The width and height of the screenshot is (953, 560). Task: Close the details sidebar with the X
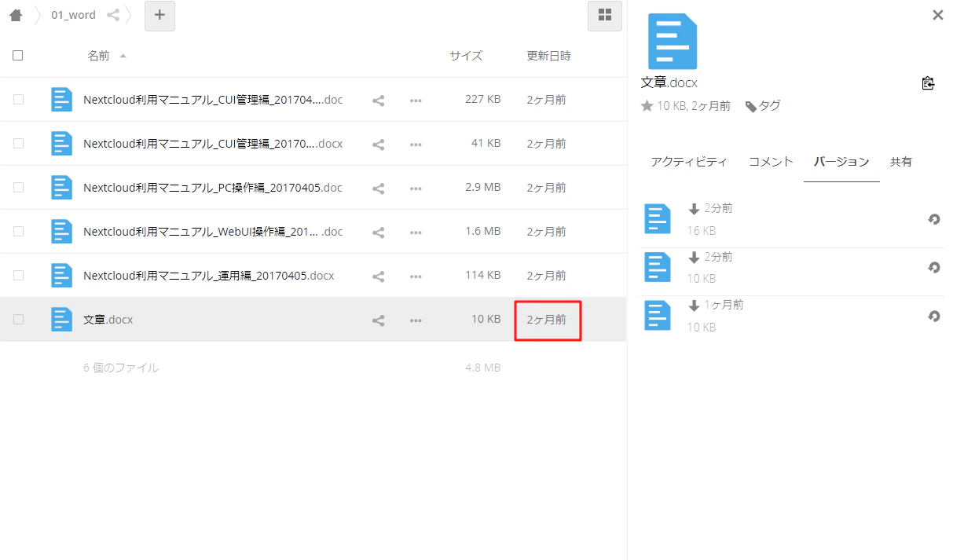pyautogui.click(x=937, y=15)
